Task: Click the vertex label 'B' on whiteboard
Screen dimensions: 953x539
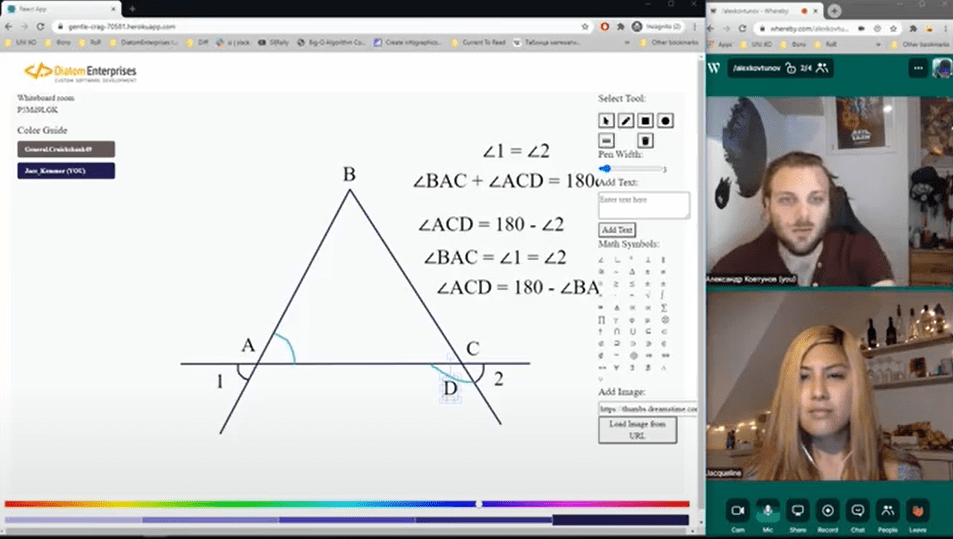Action: coord(349,174)
